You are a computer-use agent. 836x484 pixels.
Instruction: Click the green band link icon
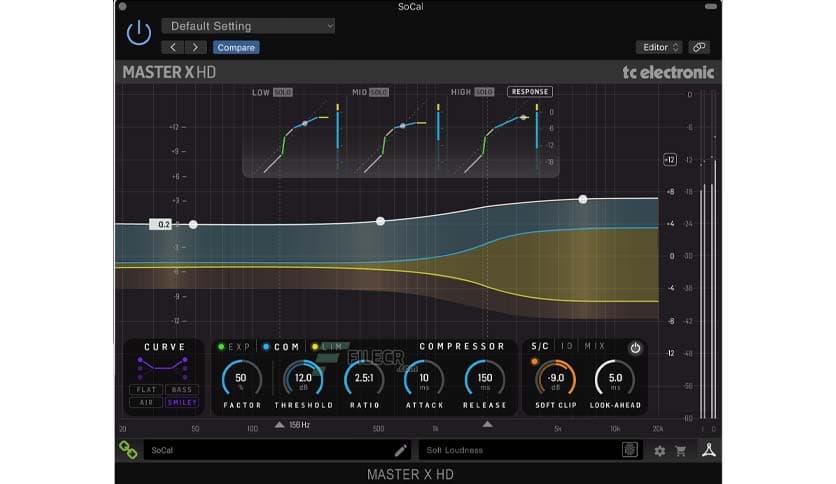click(128, 450)
